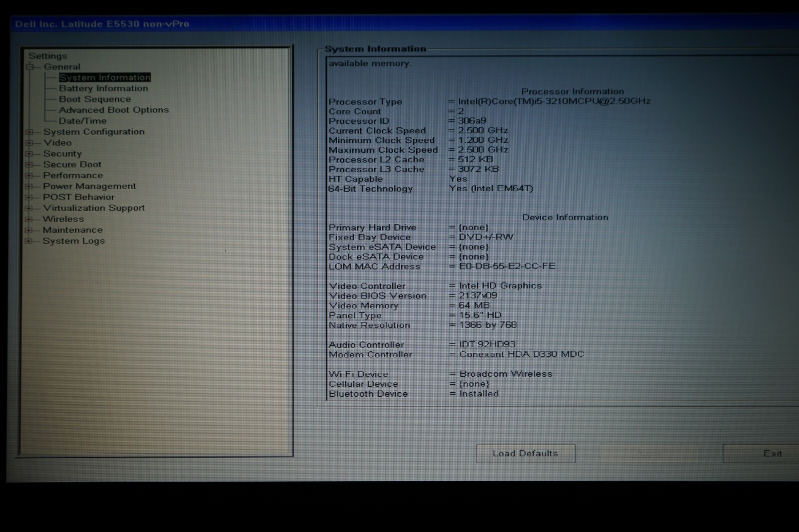Click the Fixed Bay Device DVD+/-RW value
This screenshot has width=799, height=532.
click(486, 237)
